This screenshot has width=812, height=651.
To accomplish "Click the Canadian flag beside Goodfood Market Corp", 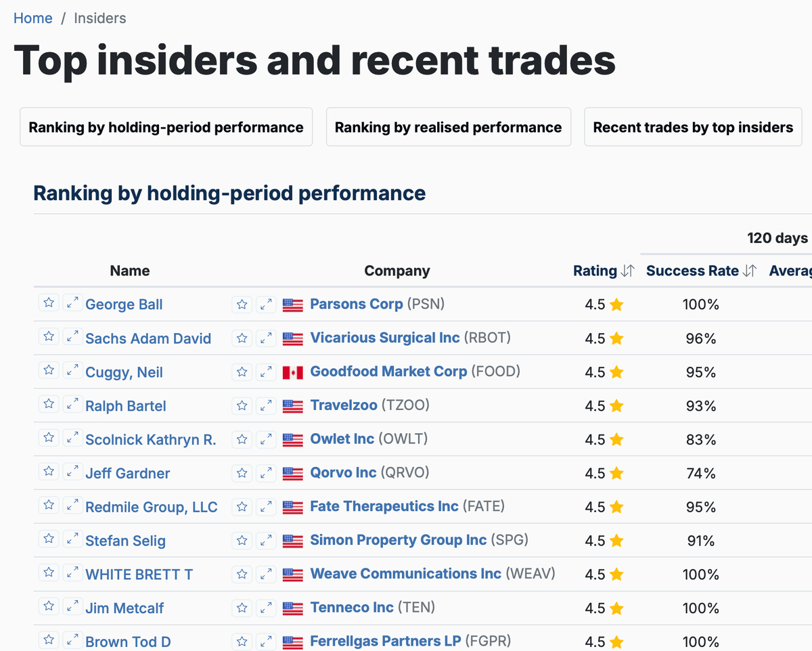I will coord(292,372).
